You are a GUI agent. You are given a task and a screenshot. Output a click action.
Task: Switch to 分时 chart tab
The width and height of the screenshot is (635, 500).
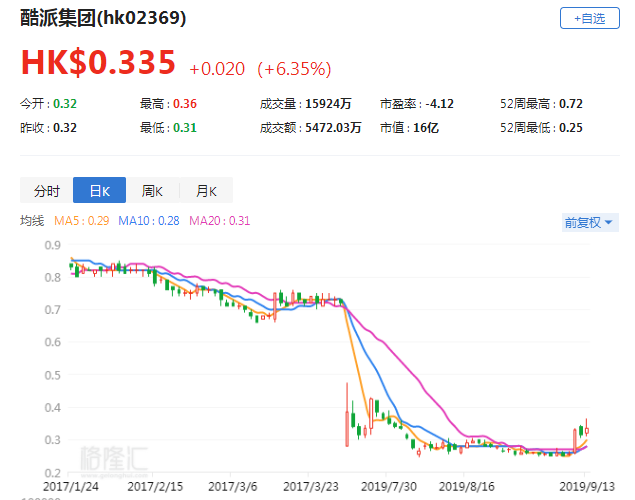pyautogui.click(x=47, y=190)
